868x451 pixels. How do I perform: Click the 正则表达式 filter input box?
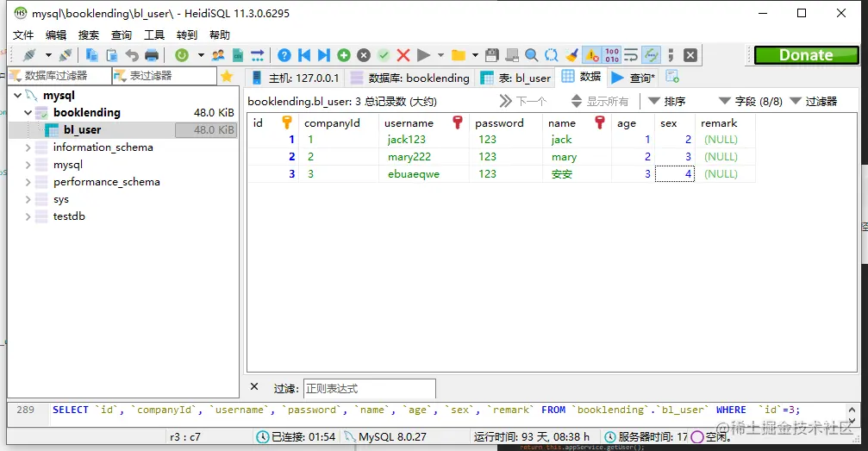click(369, 388)
